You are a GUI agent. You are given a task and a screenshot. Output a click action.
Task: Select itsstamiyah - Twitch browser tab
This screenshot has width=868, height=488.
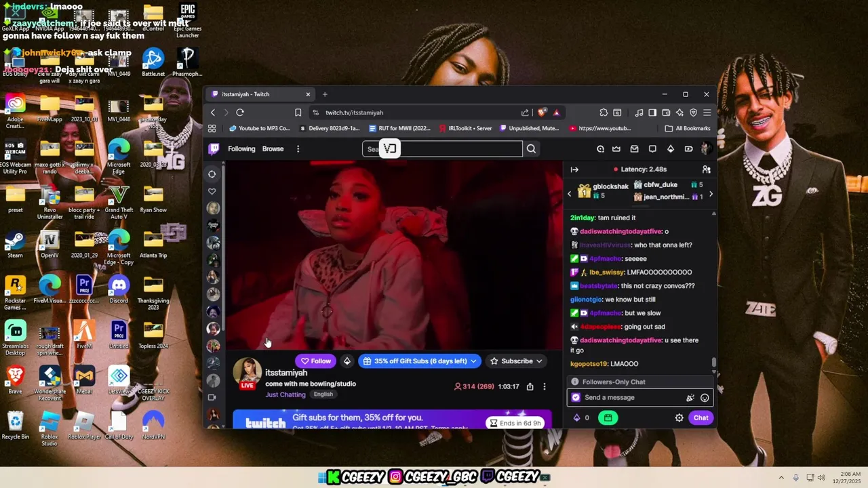(260, 94)
